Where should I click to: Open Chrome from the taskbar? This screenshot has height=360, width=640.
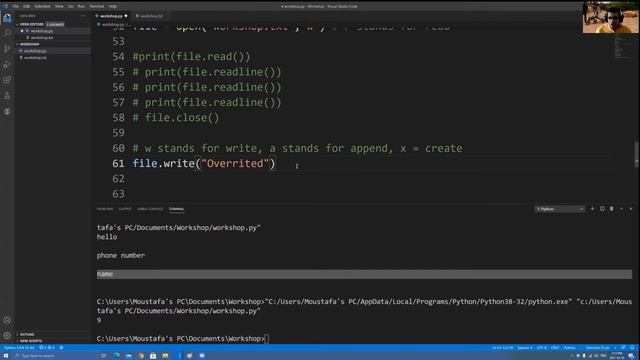[x=141, y=356]
